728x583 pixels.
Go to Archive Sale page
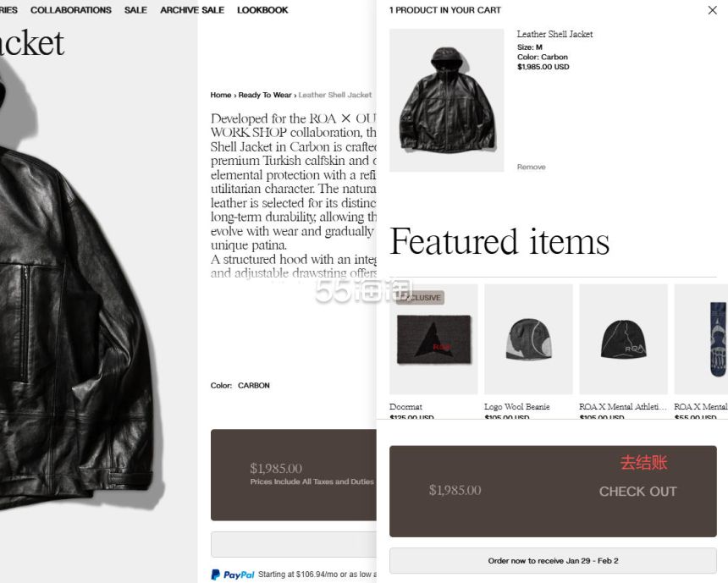(192, 10)
